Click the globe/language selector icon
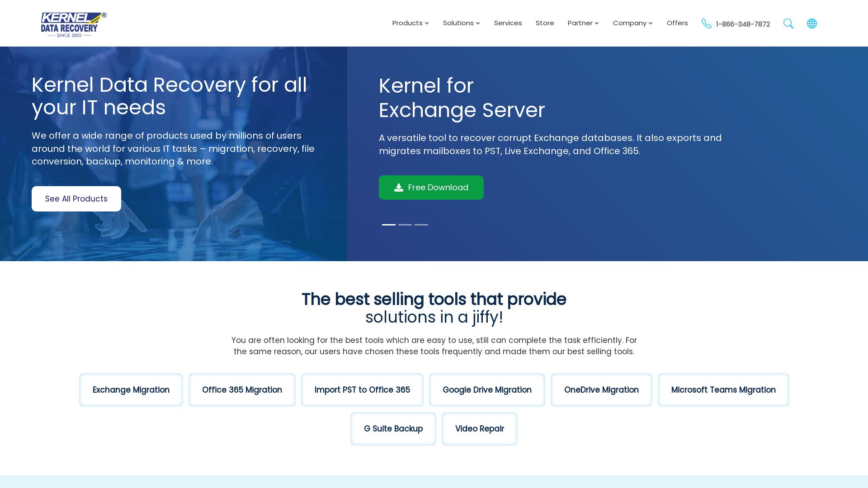Image resolution: width=868 pixels, height=488 pixels. pyautogui.click(x=812, y=23)
